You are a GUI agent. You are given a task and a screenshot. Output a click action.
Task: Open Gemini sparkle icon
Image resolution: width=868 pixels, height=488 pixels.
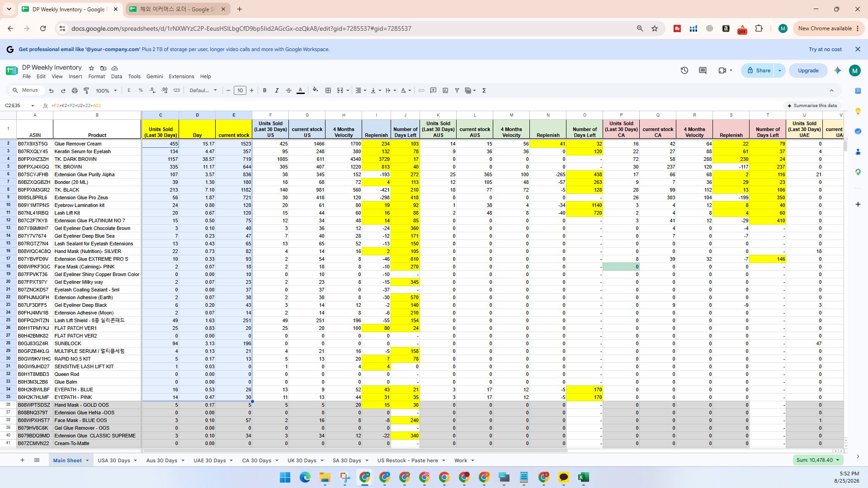coord(838,70)
